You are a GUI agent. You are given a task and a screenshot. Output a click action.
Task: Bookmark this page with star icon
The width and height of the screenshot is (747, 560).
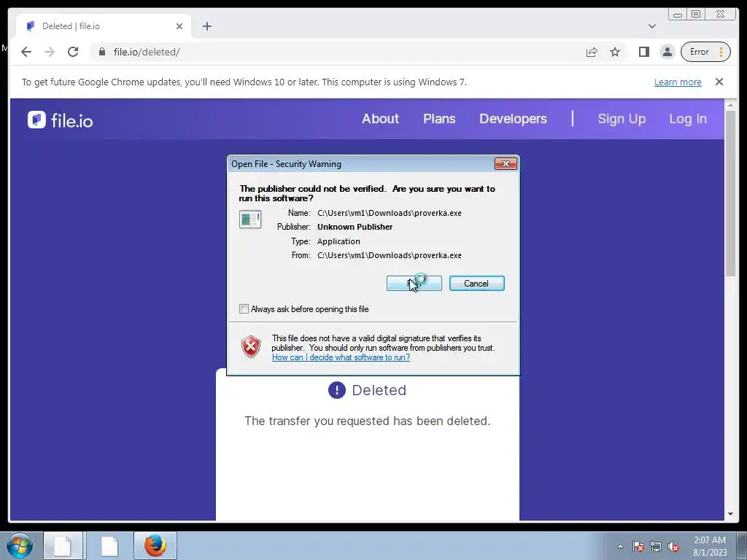[615, 52]
